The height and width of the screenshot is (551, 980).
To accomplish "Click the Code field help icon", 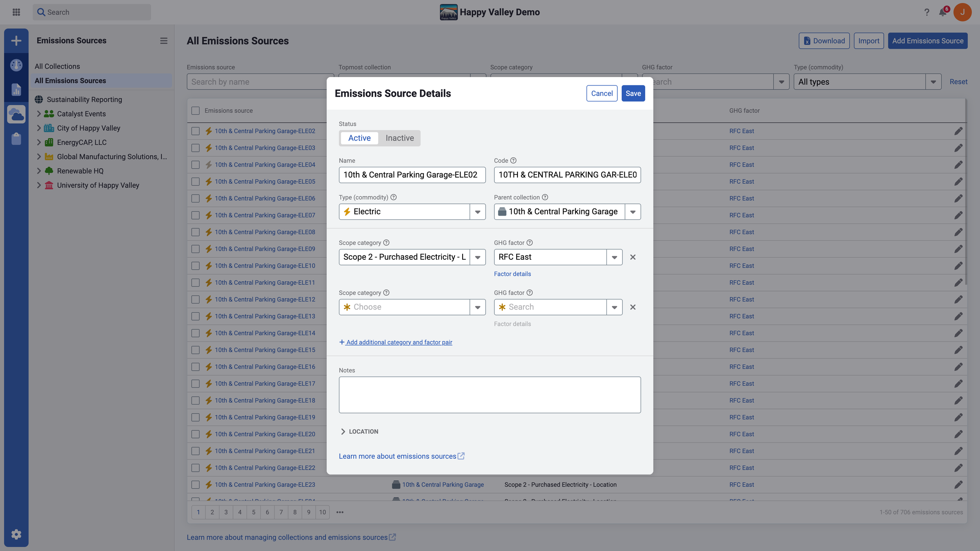I will pyautogui.click(x=513, y=161).
